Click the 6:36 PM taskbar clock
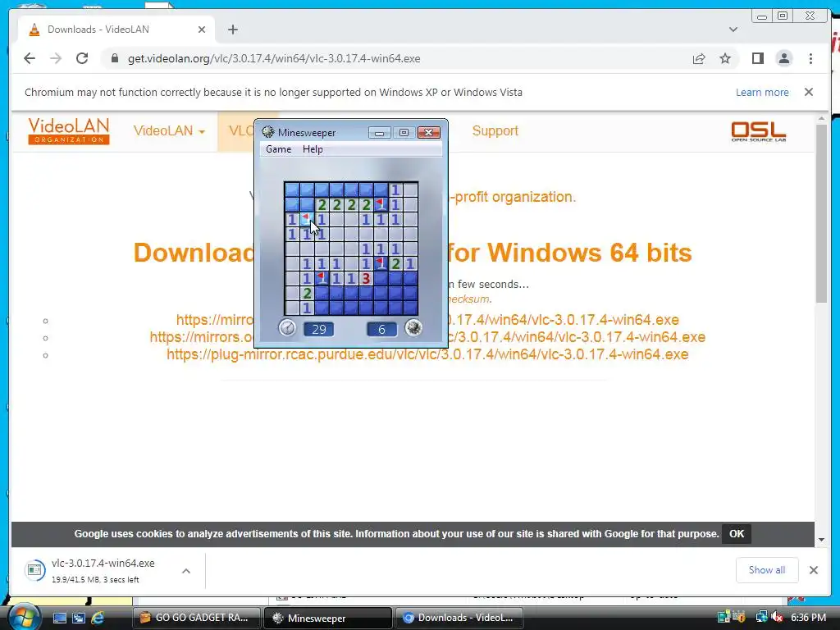 click(x=808, y=618)
